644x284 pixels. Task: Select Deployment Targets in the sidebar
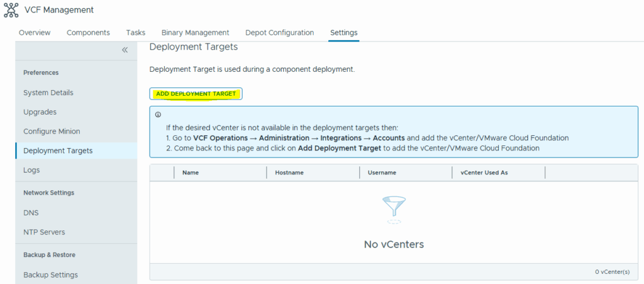tap(58, 151)
